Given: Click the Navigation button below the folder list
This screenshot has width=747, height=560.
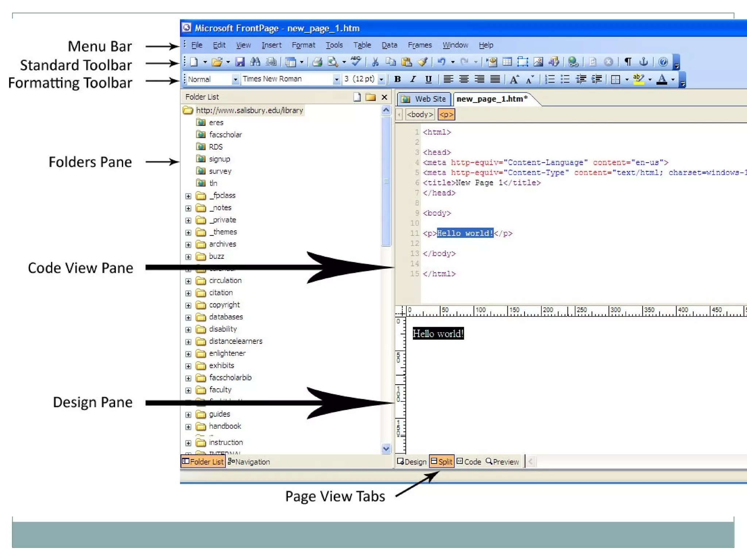Looking at the screenshot, I should (249, 462).
